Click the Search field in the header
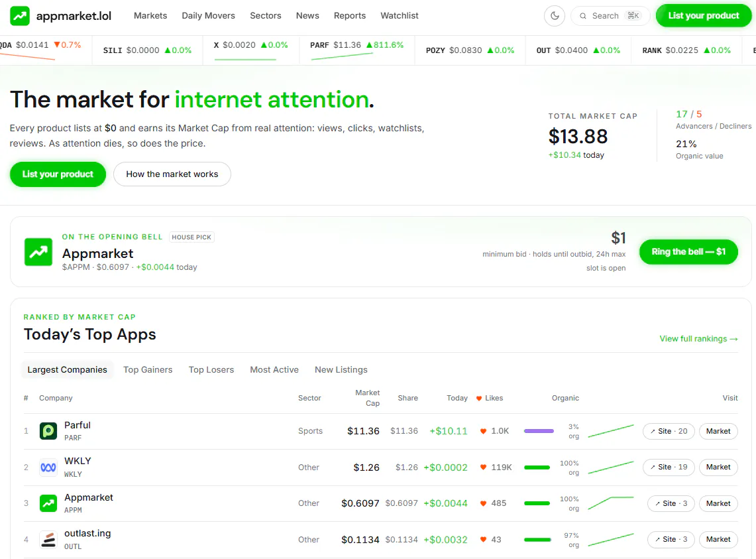756x559 pixels. pos(610,16)
